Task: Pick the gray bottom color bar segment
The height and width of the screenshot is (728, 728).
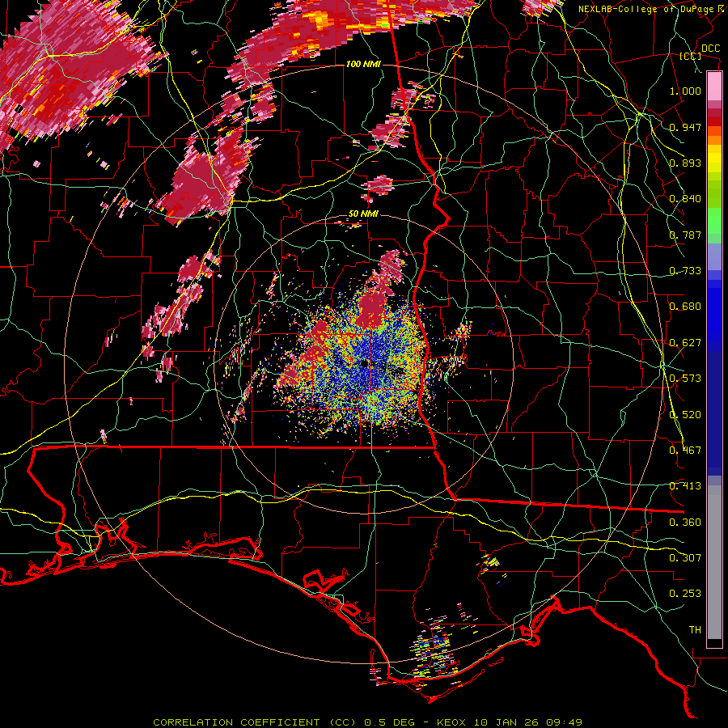Action: pyautogui.click(x=714, y=562)
